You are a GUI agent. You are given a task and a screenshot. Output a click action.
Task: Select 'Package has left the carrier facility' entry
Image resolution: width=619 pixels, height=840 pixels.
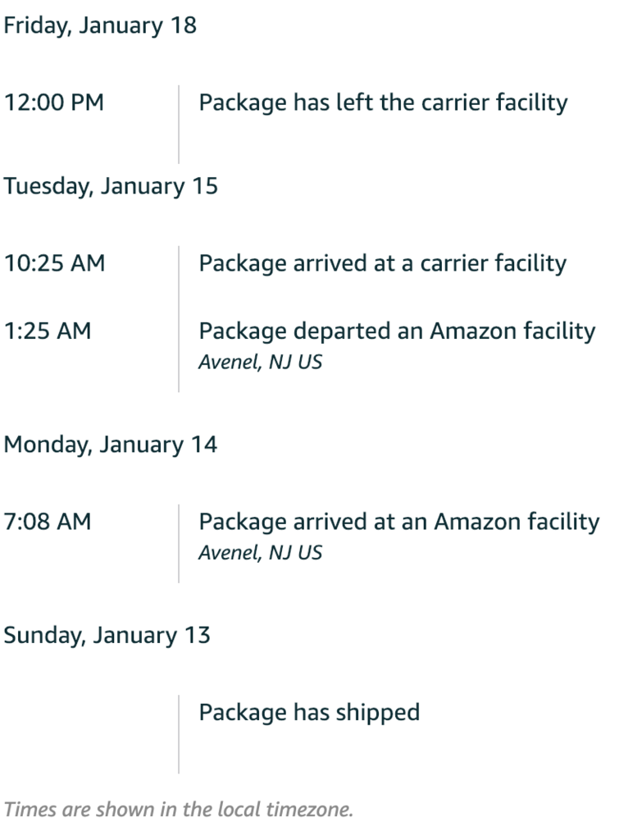pyautogui.click(x=383, y=103)
